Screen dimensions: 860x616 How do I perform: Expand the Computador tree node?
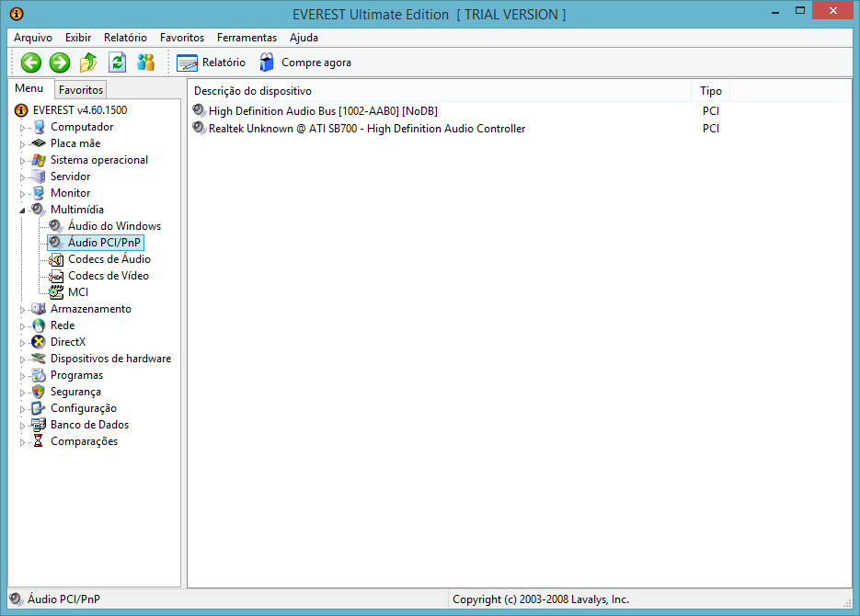click(x=22, y=128)
